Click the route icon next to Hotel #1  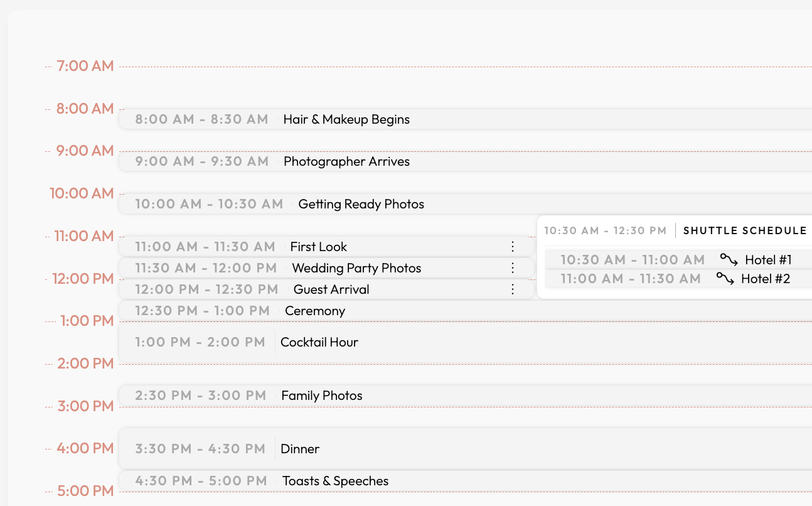[729, 259]
